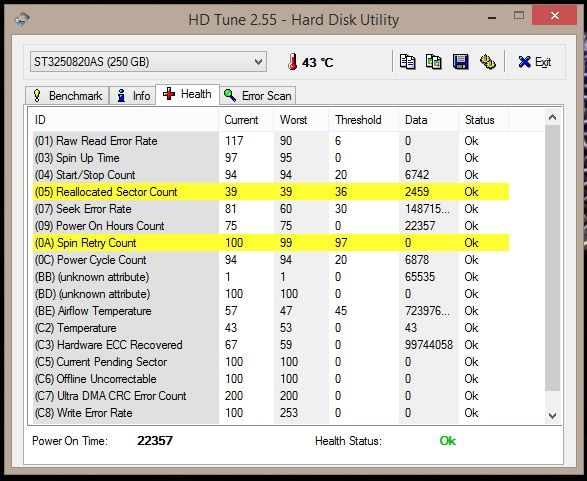Click the Status column header
This screenshot has width=587, height=481.
click(483, 120)
